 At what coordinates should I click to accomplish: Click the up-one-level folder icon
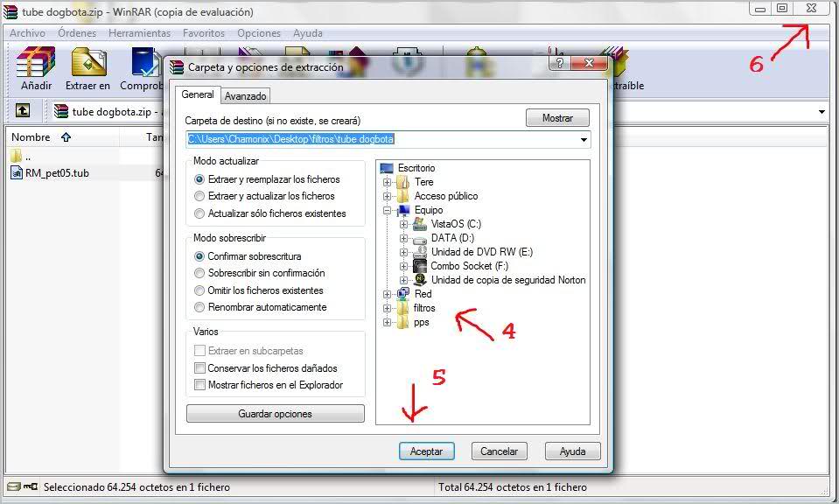pyautogui.click(x=23, y=111)
